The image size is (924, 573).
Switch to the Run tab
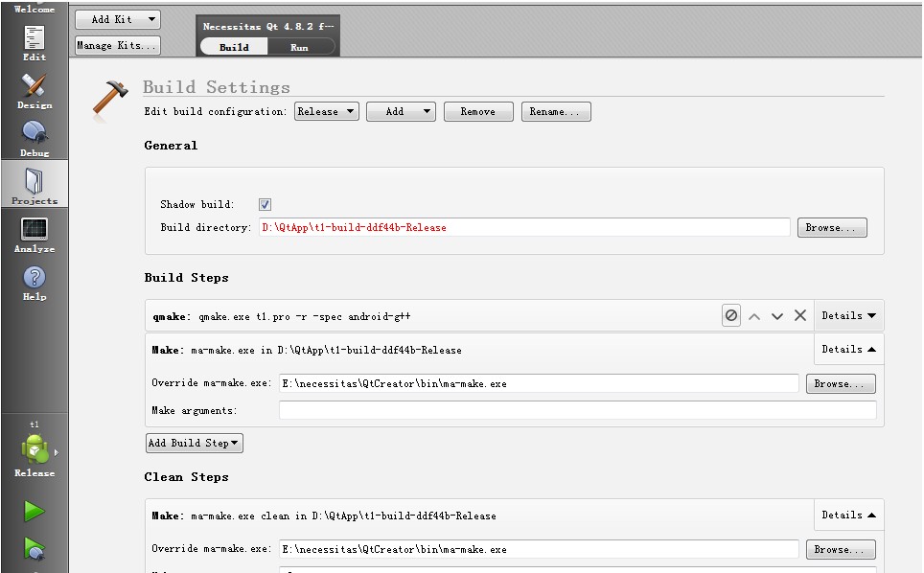click(x=299, y=47)
